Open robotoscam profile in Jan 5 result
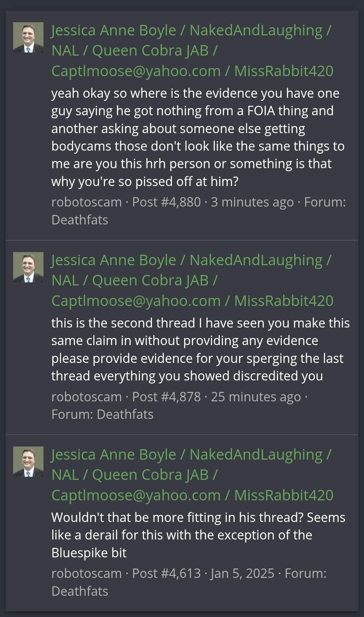364x617 pixels. point(87,573)
